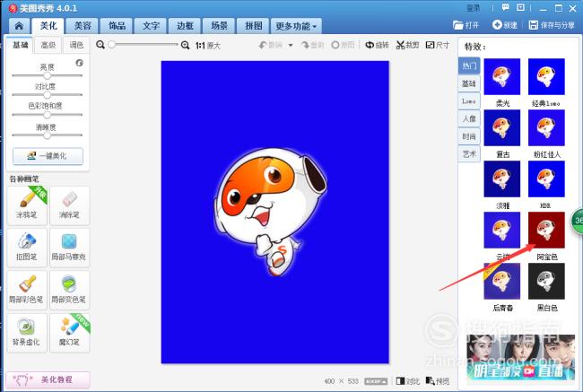Select the 涂鸦笔 brush tool
The image size is (583, 392).
click(x=27, y=205)
